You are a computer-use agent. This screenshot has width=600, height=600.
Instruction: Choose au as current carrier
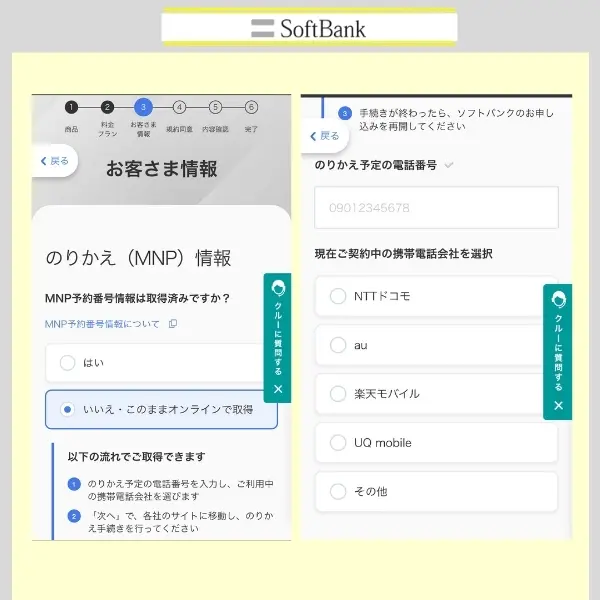click(429, 345)
